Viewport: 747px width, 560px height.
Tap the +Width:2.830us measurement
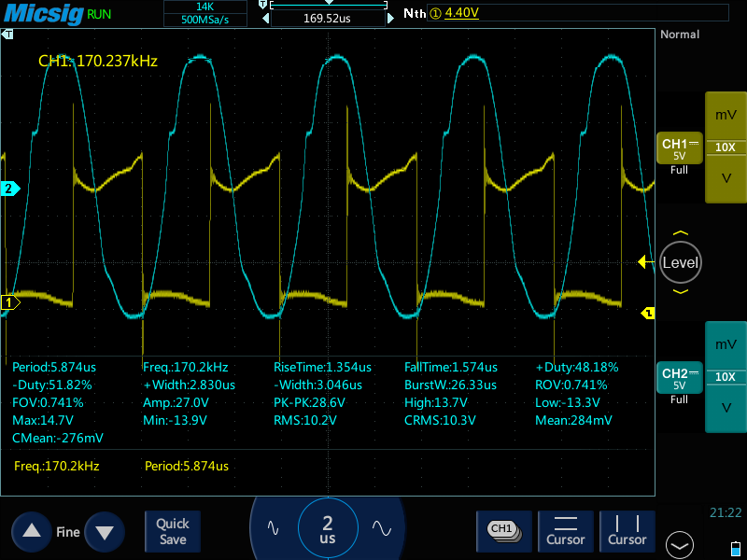[x=190, y=385]
